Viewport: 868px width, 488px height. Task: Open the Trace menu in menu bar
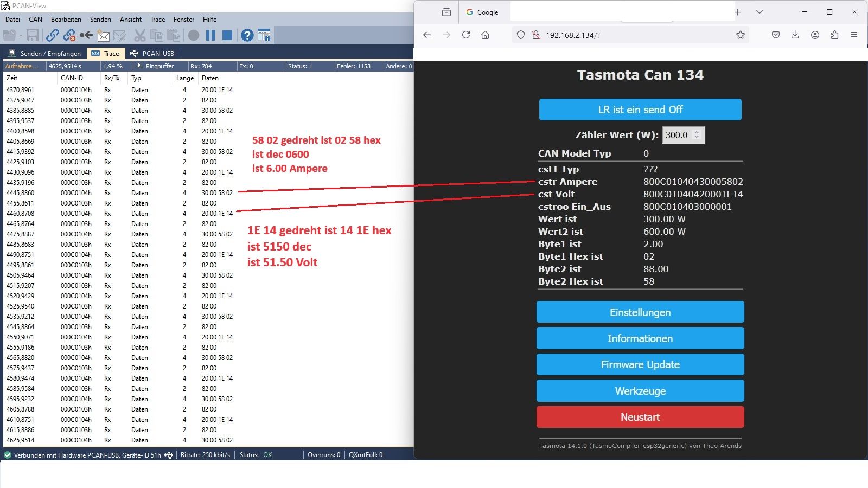tap(157, 20)
